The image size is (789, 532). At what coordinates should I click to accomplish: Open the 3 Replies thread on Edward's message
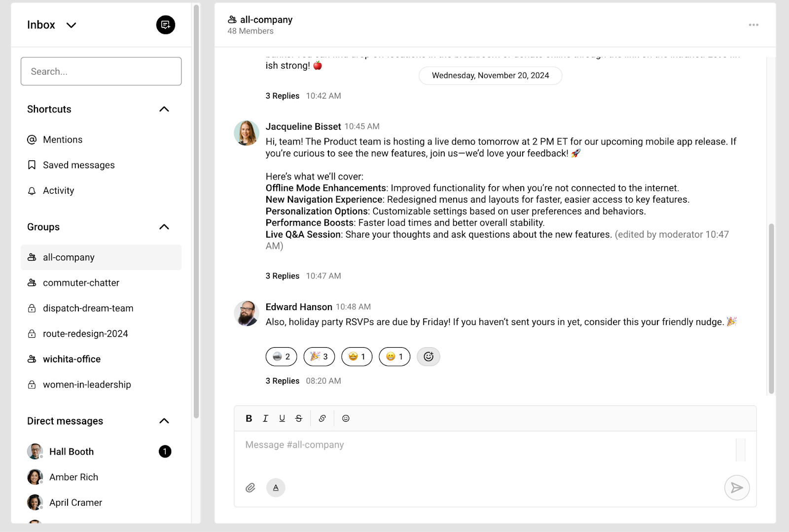(282, 380)
